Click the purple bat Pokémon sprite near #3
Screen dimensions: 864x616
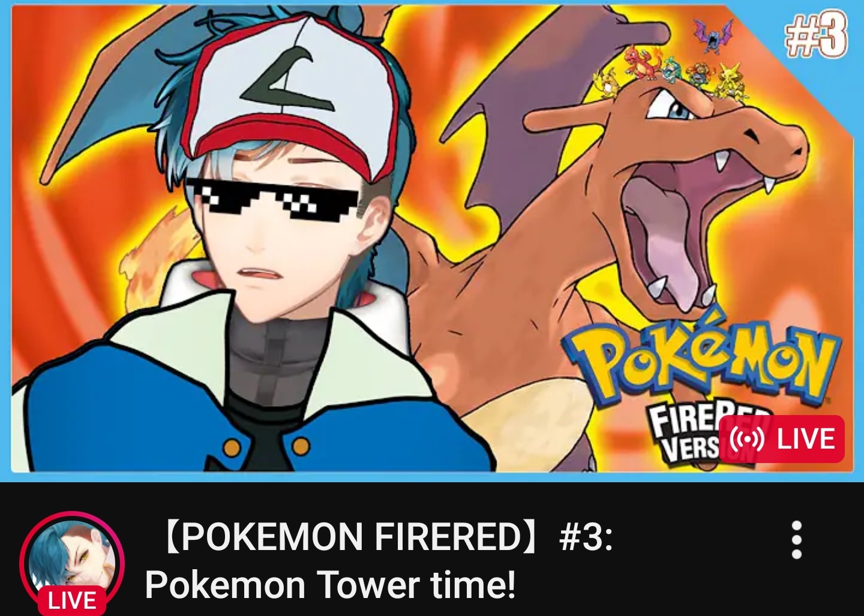(713, 35)
